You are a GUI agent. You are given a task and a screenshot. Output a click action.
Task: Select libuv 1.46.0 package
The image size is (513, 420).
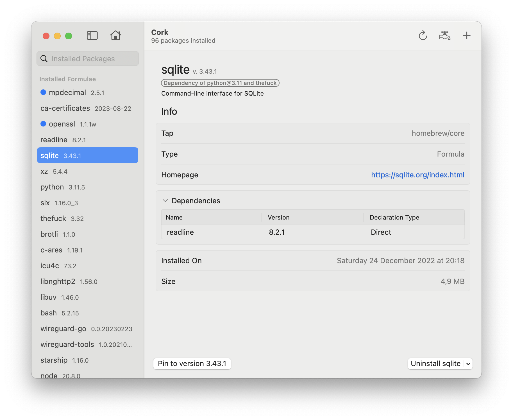[x=88, y=297]
